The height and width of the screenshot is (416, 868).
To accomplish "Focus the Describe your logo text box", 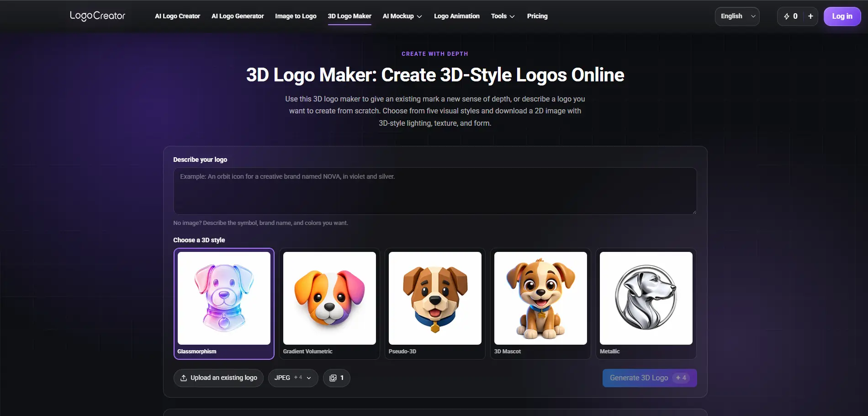I will click(435, 191).
